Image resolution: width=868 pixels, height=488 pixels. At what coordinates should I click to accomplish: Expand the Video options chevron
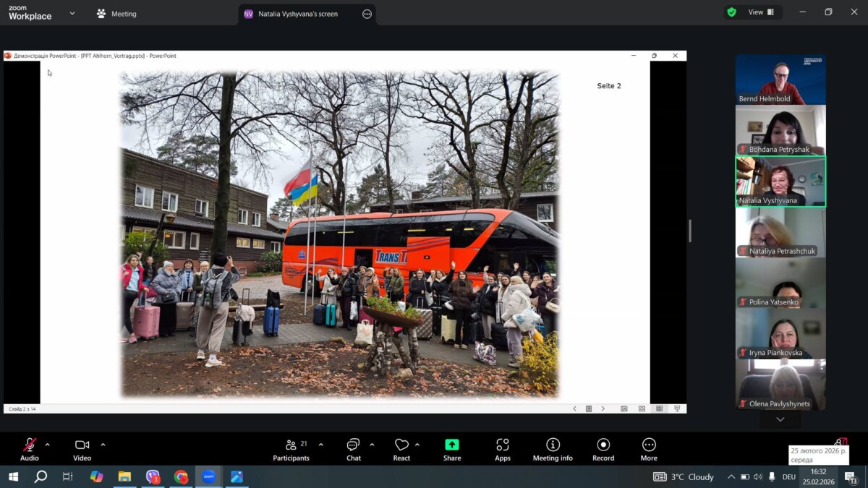pyautogui.click(x=103, y=445)
